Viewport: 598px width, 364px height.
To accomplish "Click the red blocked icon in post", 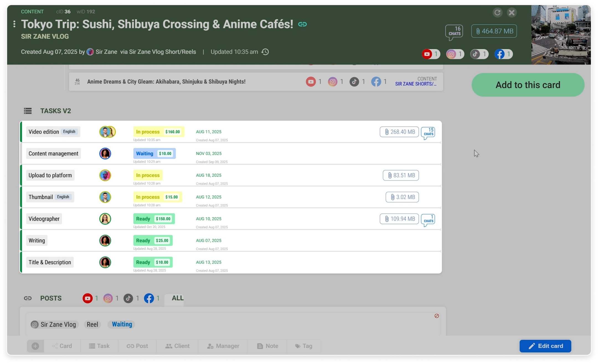I will 437,316.
